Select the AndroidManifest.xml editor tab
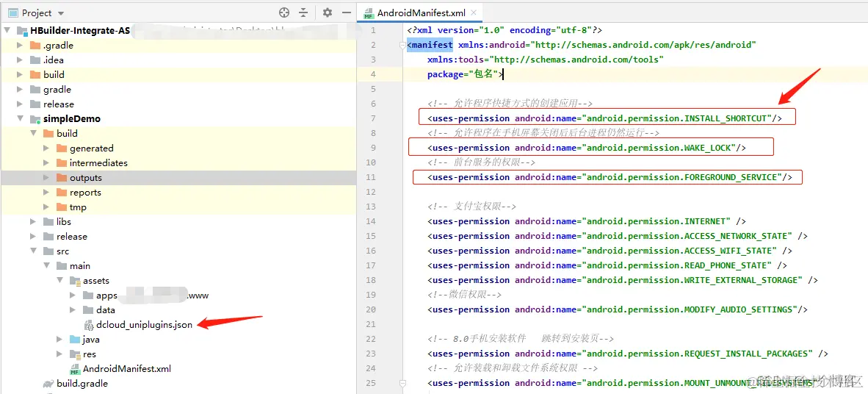 pyautogui.click(x=420, y=12)
